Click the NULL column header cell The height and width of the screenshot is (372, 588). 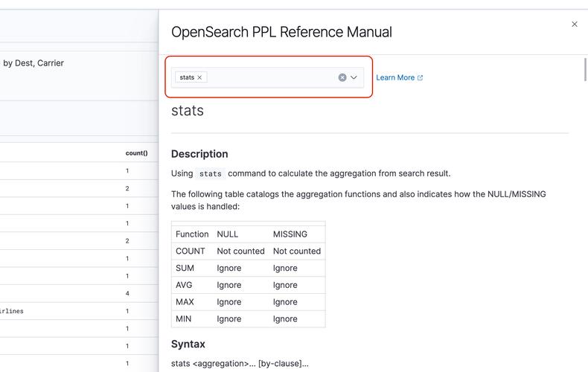[228, 234]
